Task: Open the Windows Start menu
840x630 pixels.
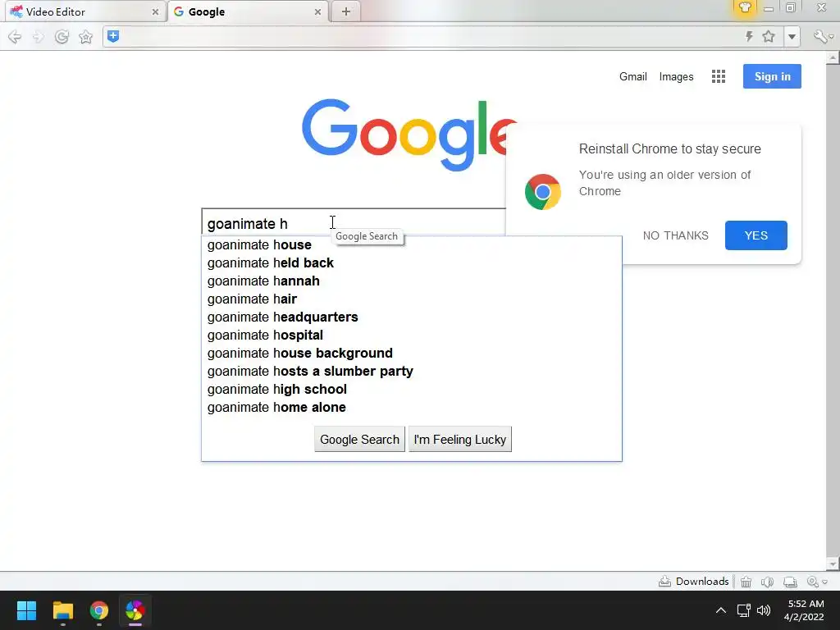Action: coord(26,610)
